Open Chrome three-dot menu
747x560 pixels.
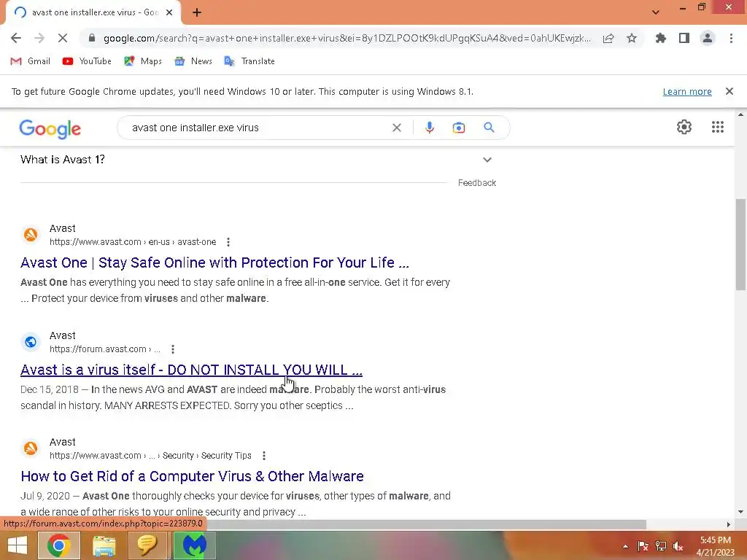(731, 38)
